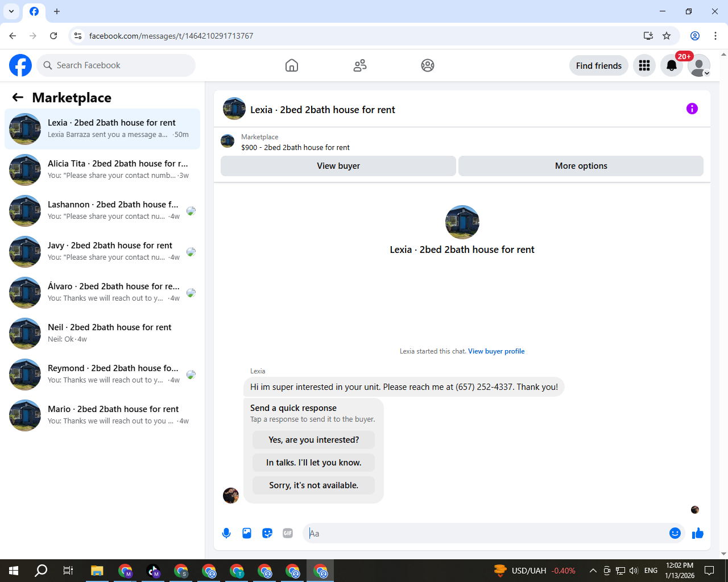The width and height of the screenshot is (728, 582).
Task: Open the notifications bell icon
Action: click(x=672, y=65)
